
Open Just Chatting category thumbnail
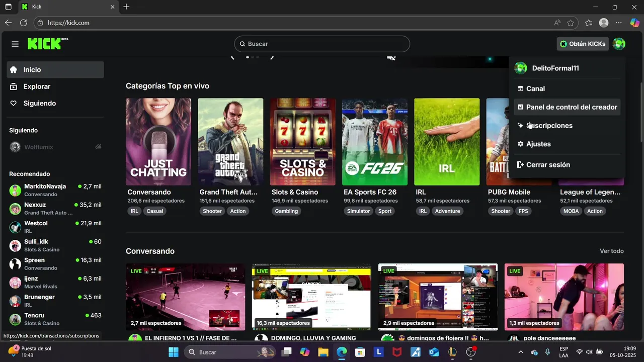point(158,142)
